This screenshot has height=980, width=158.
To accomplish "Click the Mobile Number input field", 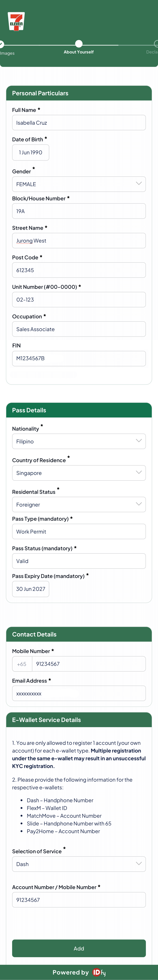I will click(x=89, y=664).
